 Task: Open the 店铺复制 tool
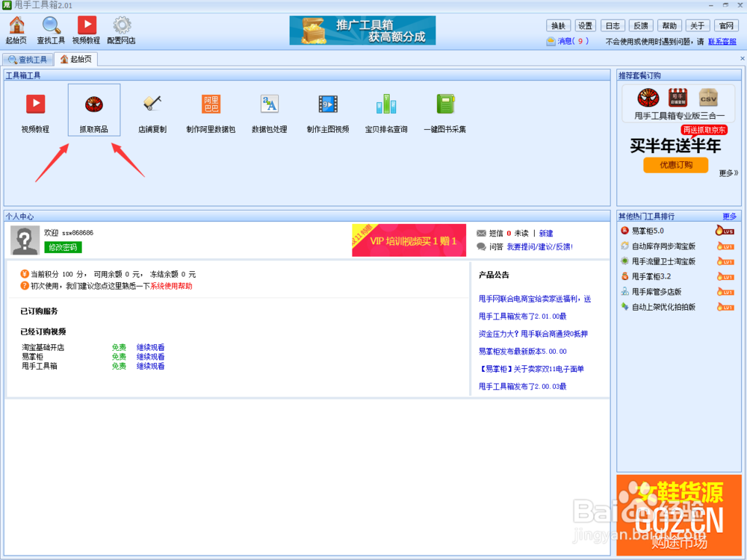click(152, 113)
